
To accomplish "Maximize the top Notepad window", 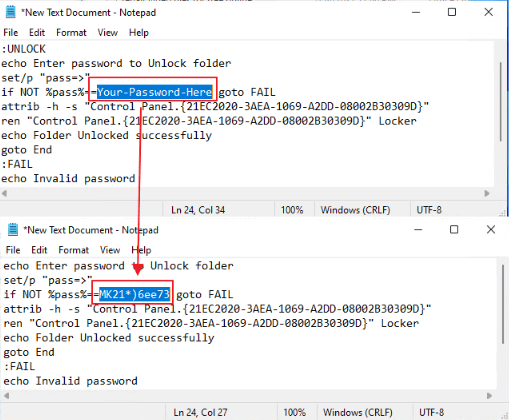I will (452, 12).
